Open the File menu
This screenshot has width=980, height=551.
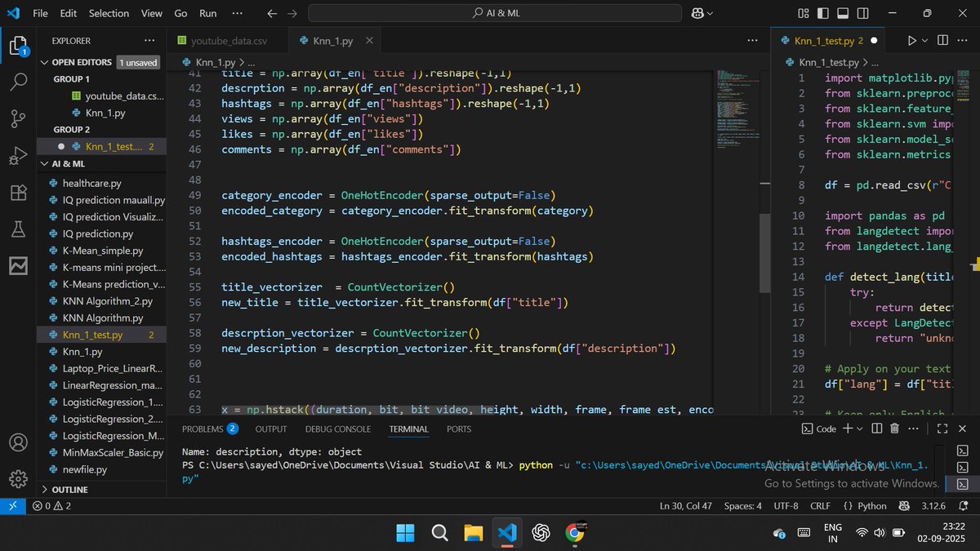[40, 14]
